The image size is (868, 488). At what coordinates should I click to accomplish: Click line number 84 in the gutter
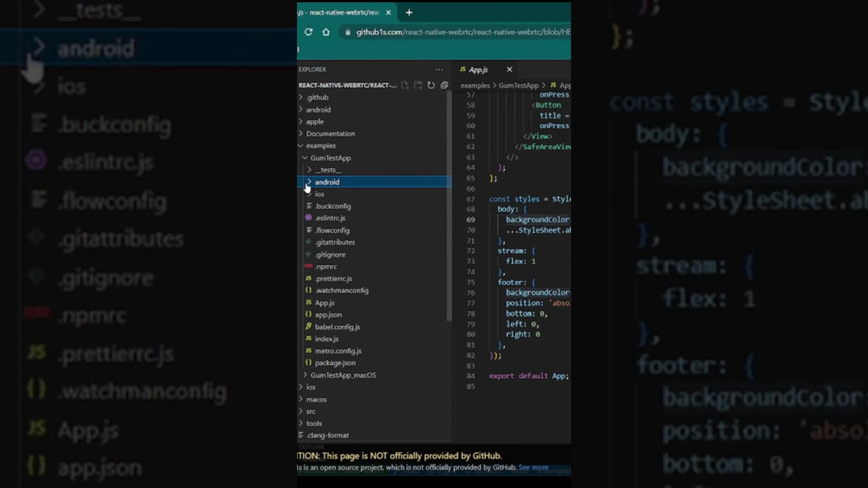[471, 376]
